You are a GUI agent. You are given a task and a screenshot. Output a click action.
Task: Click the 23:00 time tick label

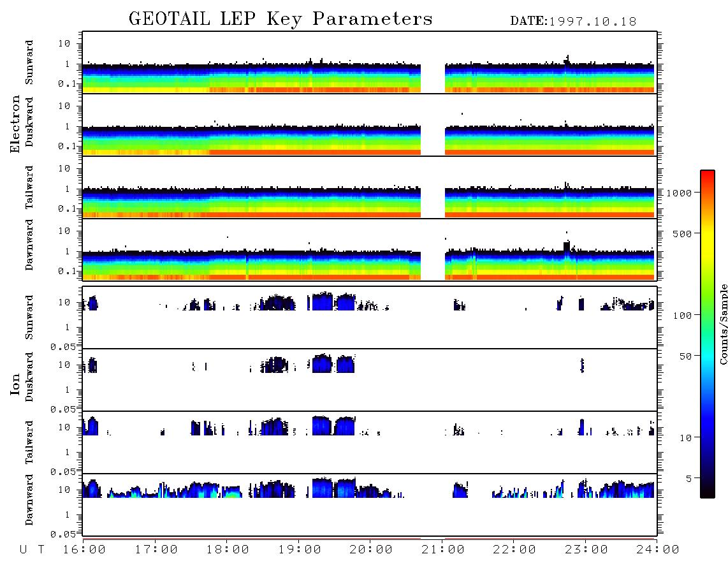coord(586,550)
